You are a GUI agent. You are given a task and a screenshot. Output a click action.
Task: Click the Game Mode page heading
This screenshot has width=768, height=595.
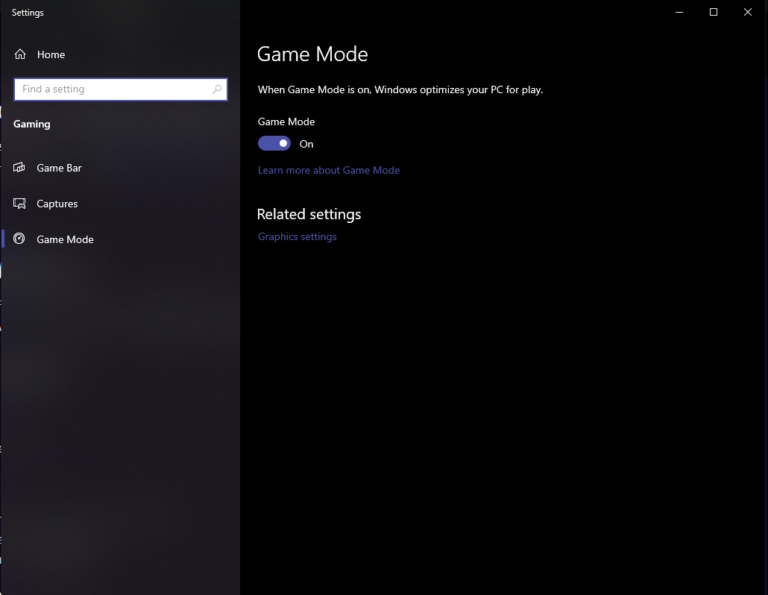(312, 55)
